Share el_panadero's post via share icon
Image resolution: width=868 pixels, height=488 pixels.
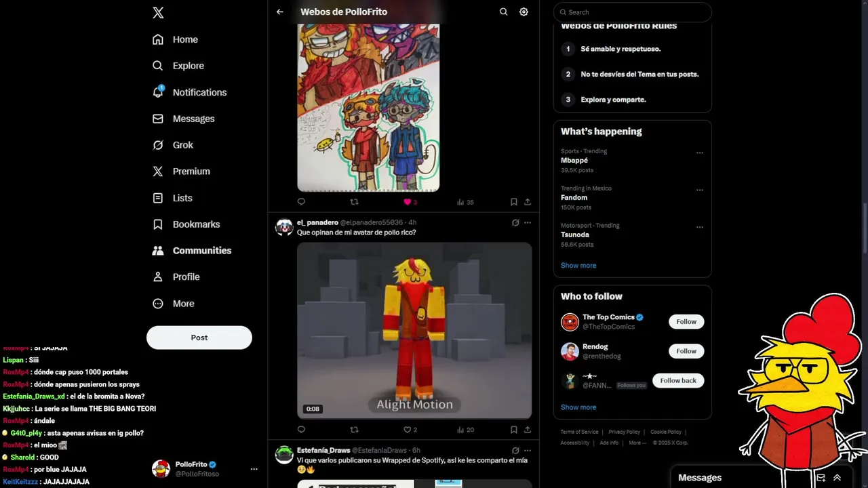coord(528,430)
